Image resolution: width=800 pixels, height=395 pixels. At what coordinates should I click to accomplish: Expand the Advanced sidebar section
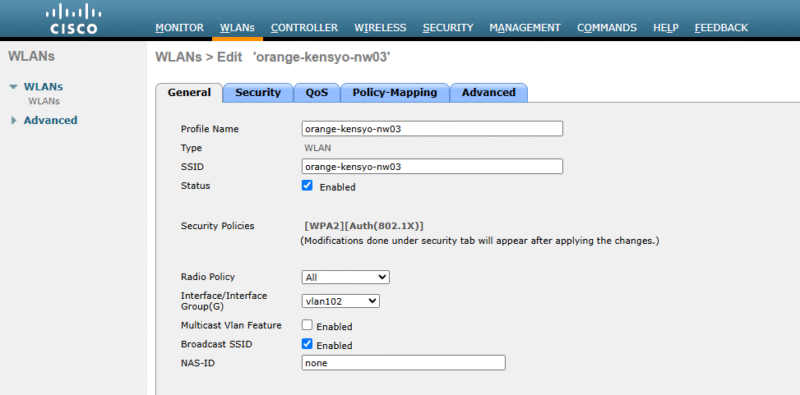[x=14, y=121]
